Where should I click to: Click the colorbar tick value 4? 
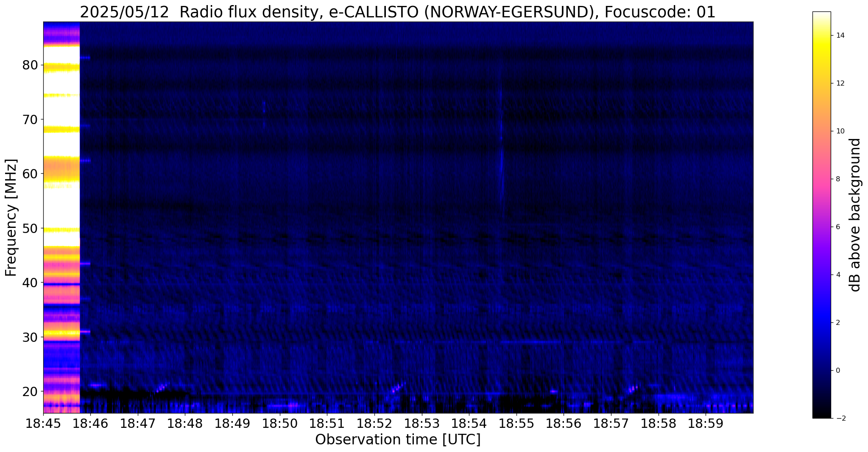(838, 275)
